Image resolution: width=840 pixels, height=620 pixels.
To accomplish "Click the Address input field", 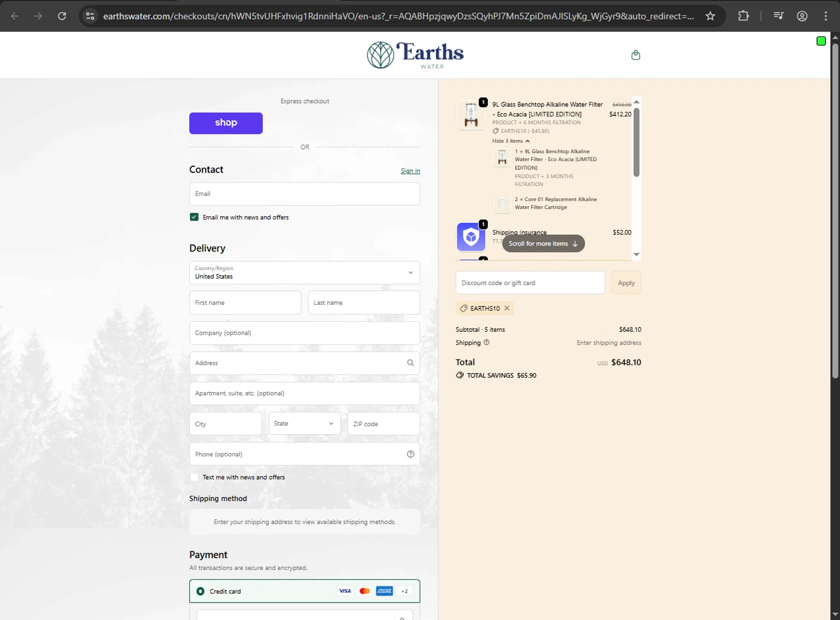I will pyautogui.click(x=305, y=363).
